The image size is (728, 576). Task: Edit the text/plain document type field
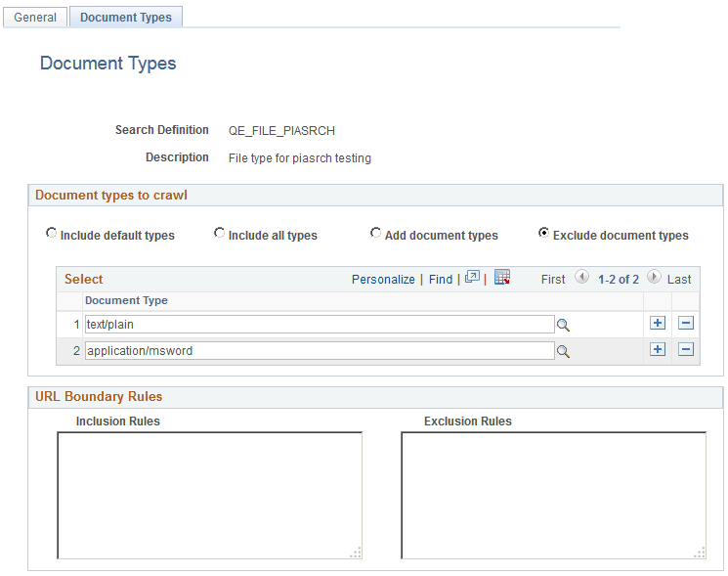point(320,325)
